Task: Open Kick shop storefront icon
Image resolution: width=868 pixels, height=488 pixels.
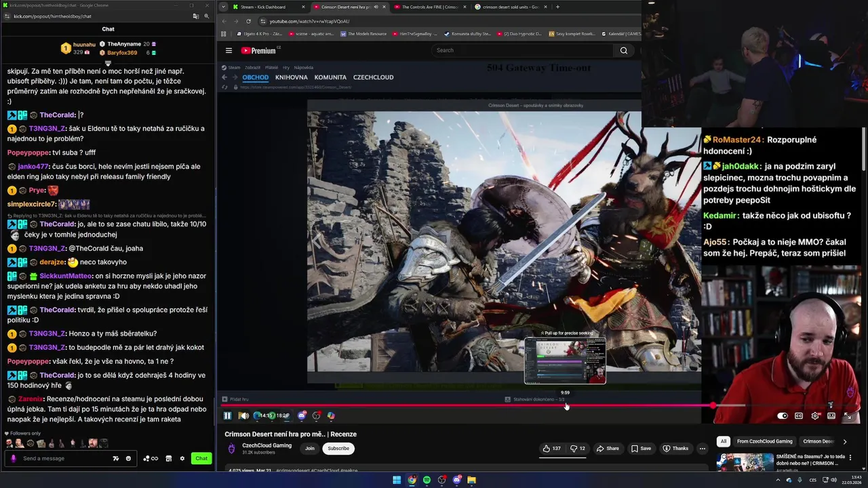Action: click(169, 459)
